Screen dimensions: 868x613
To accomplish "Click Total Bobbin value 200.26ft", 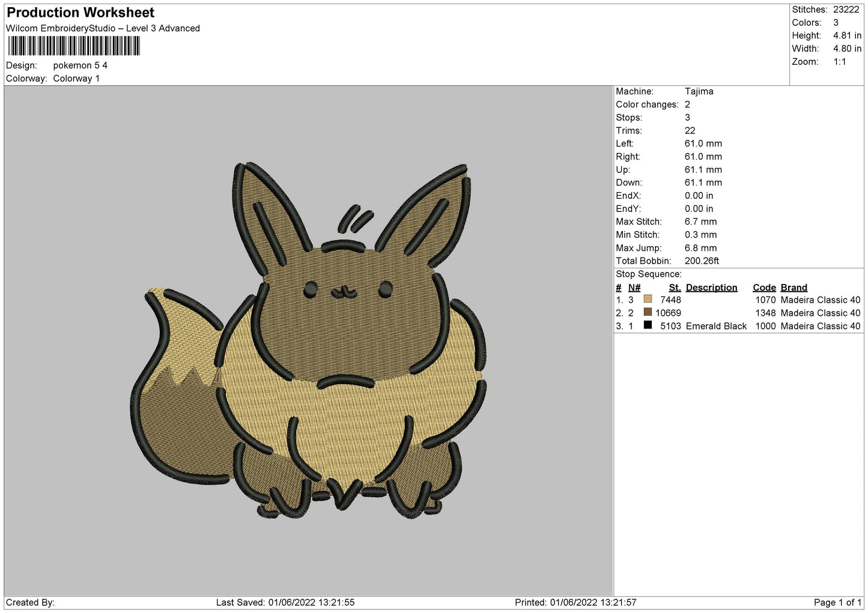I will click(x=702, y=261).
